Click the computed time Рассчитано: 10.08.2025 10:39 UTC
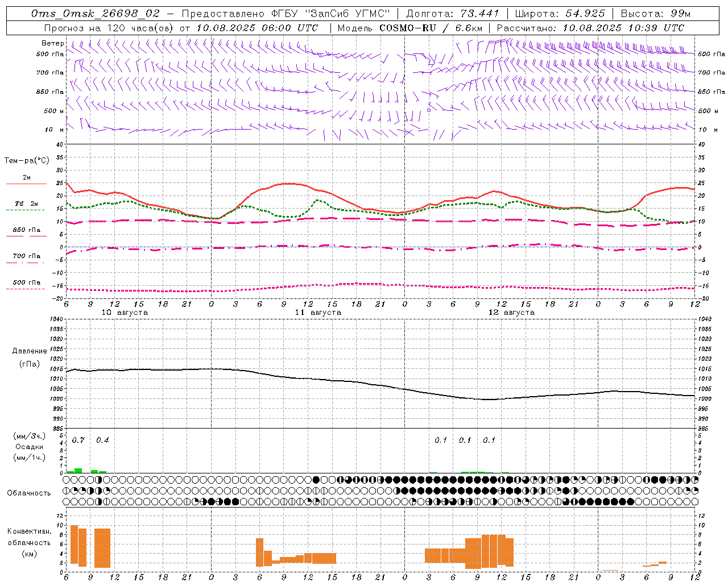The height and width of the screenshot is (582, 728). [x=590, y=27]
